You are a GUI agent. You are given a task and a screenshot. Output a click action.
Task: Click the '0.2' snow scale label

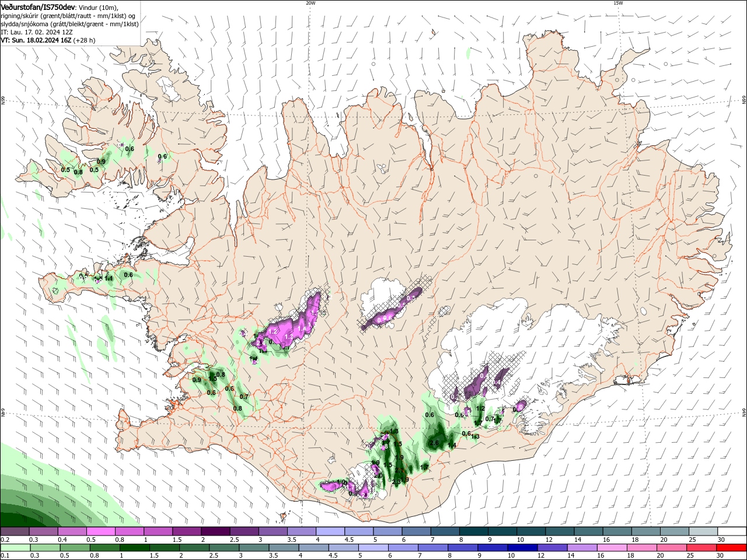click(x=5, y=540)
